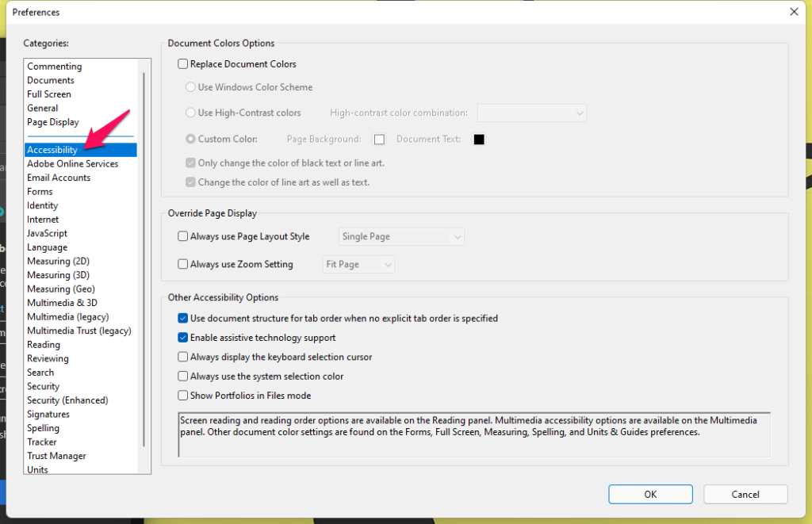Select the Multimedia & 3D category

(x=62, y=302)
